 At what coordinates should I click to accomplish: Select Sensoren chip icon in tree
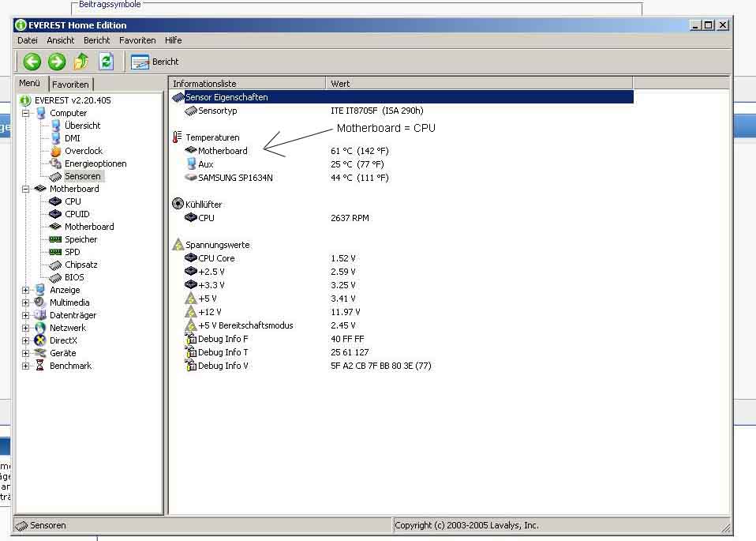[x=56, y=177]
